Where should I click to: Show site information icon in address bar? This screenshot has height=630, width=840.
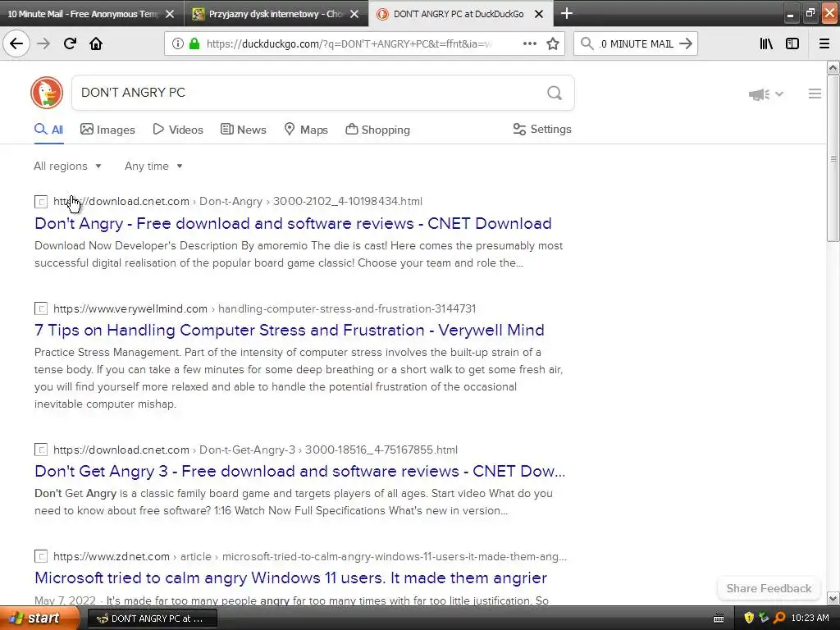coord(178,44)
